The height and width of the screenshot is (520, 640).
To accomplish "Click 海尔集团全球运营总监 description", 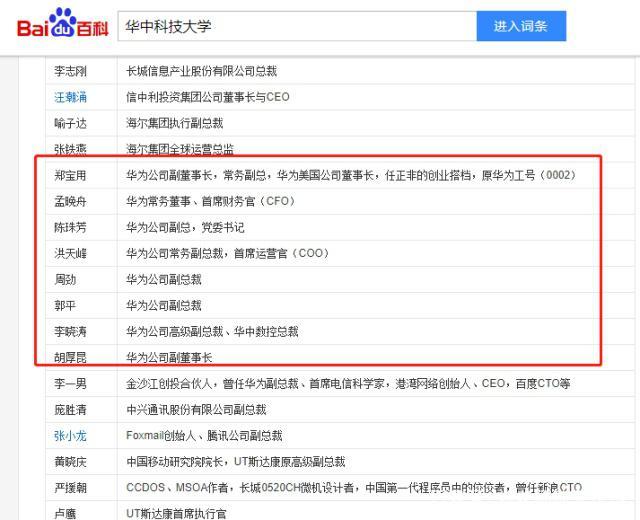I will pyautogui.click(x=180, y=149).
